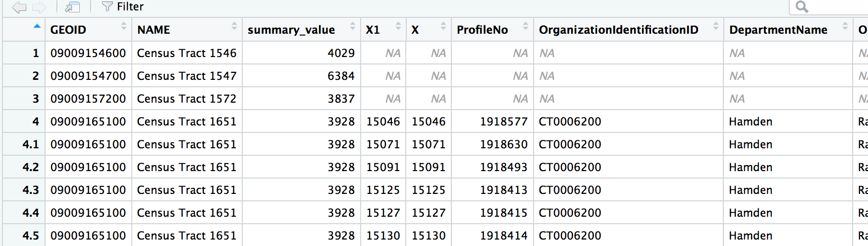Image resolution: width=868 pixels, height=246 pixels.
Task: Sort by row index column arrow
Action: [37, 26]
